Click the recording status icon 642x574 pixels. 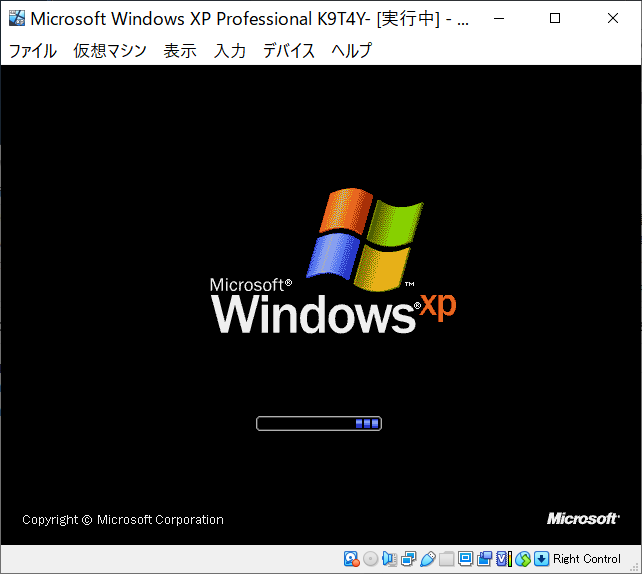coord(484,559)
